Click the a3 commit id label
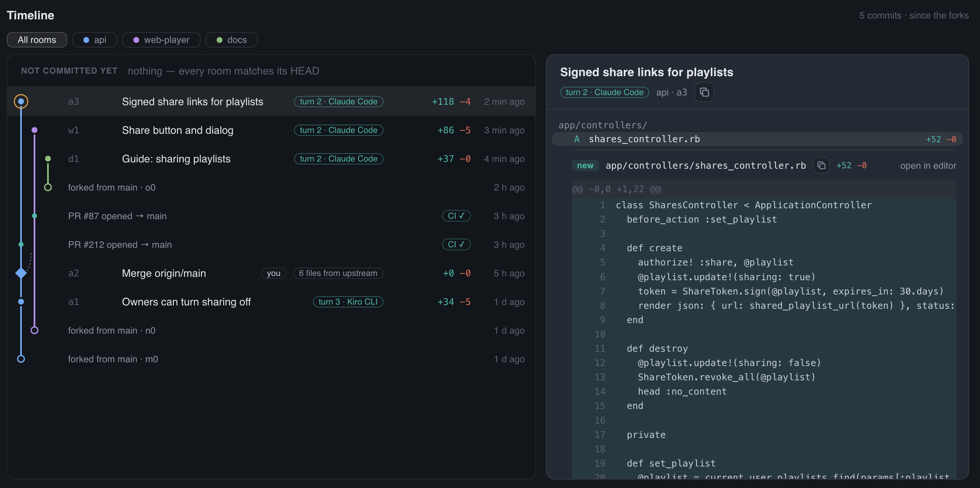Viewport: 980px width, 488px height. coord(74,102)
